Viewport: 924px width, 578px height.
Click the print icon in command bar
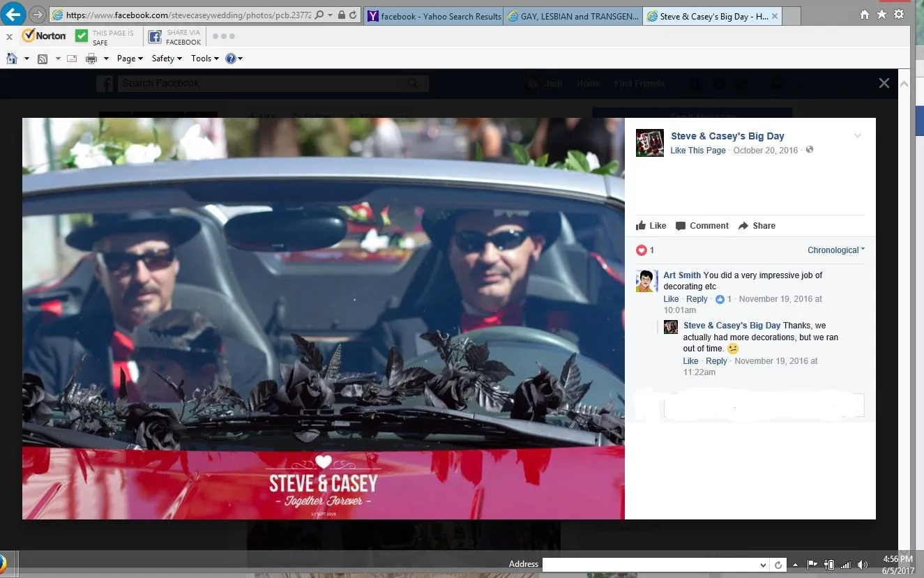[91, 59]
